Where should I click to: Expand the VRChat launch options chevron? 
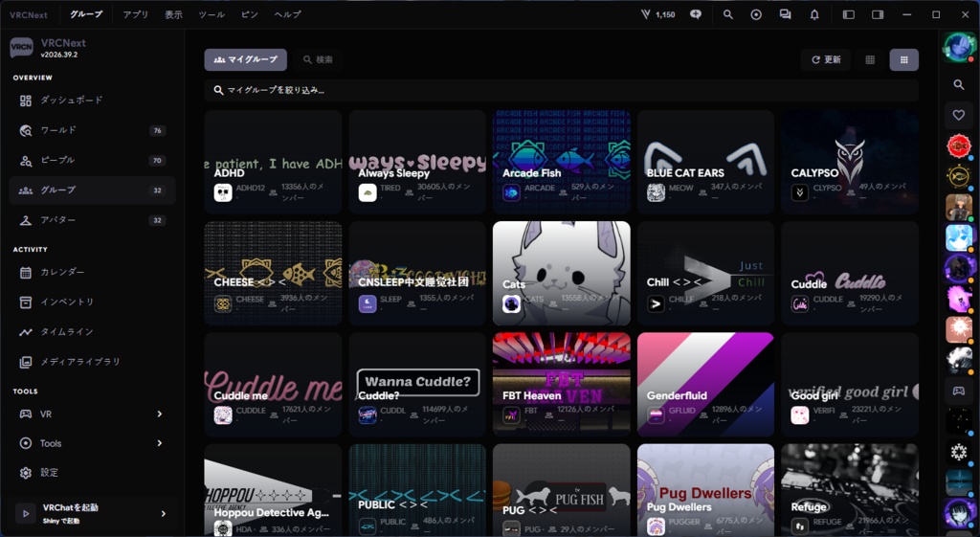point(163,514)
